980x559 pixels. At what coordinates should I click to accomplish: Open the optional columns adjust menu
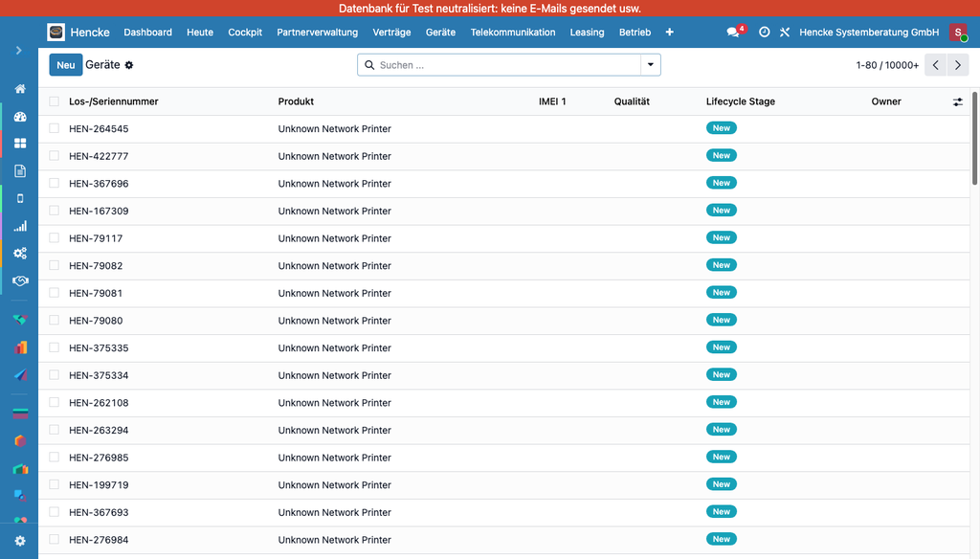pyautogui.click(x=958, y=101)
